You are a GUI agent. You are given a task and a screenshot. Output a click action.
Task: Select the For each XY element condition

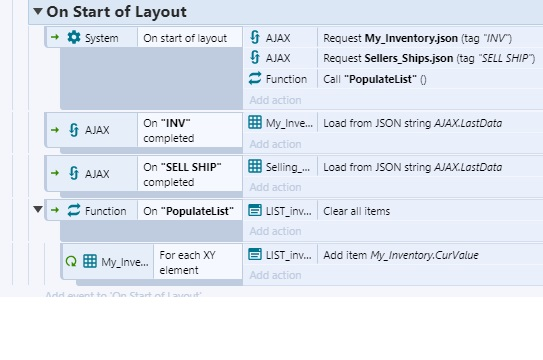pos(198,262)
